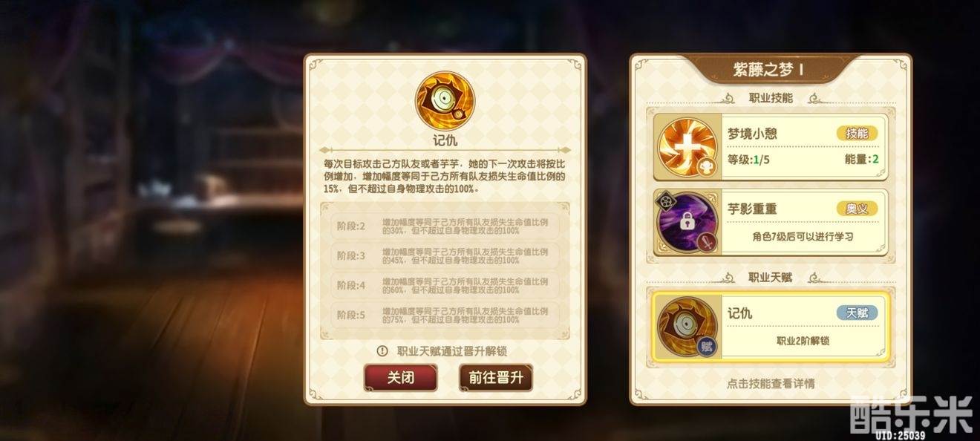Image resolution: width=980 pixels, height=441 pixels.
Task: Select the 天赋 tag on 记仇
Action: click(857, 313)
